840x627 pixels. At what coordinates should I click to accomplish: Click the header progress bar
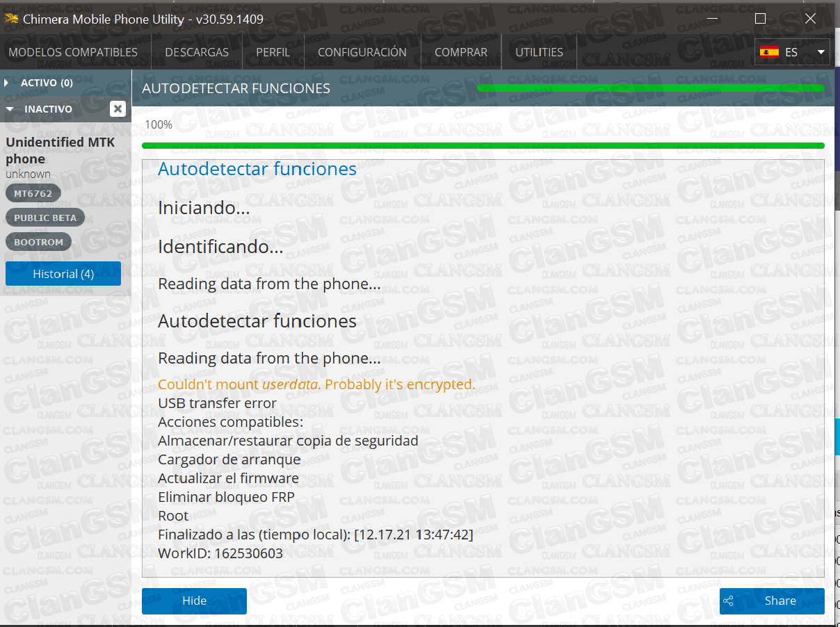(x=651, y=88)
